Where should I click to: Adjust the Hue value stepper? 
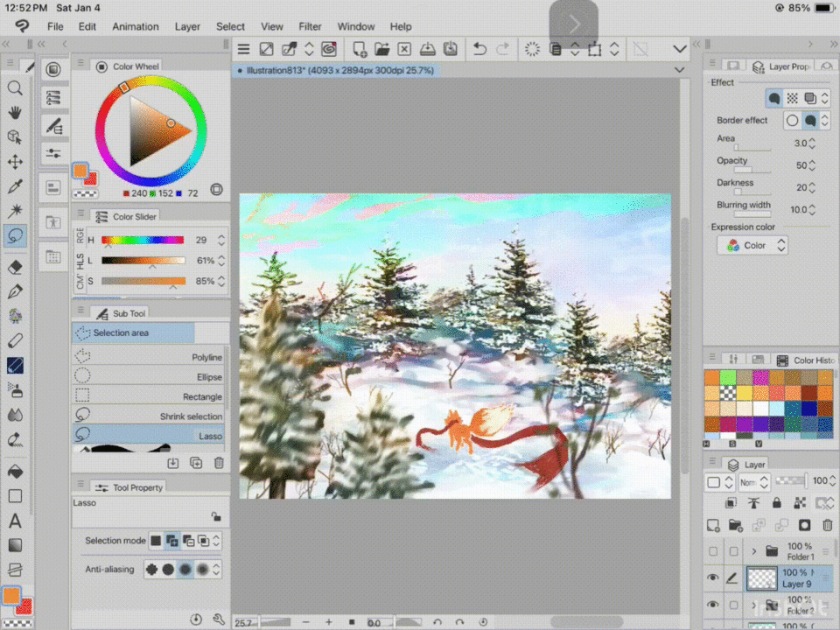point(221,240)
